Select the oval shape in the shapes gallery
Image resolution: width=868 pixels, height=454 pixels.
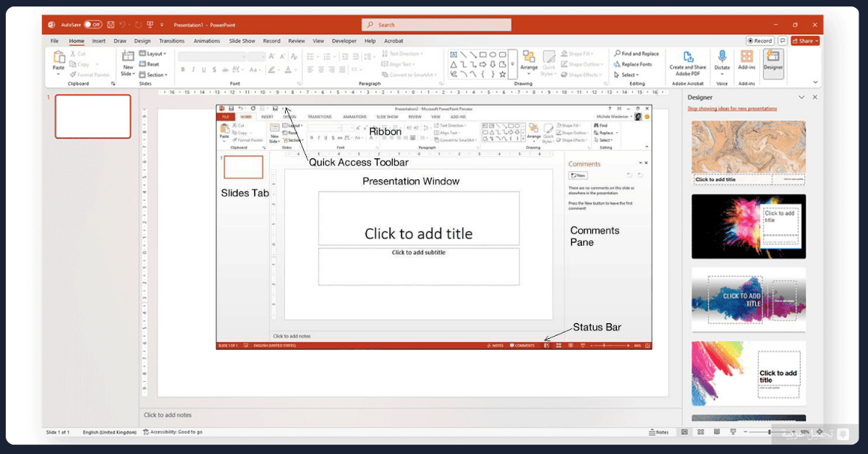point(493,55)
